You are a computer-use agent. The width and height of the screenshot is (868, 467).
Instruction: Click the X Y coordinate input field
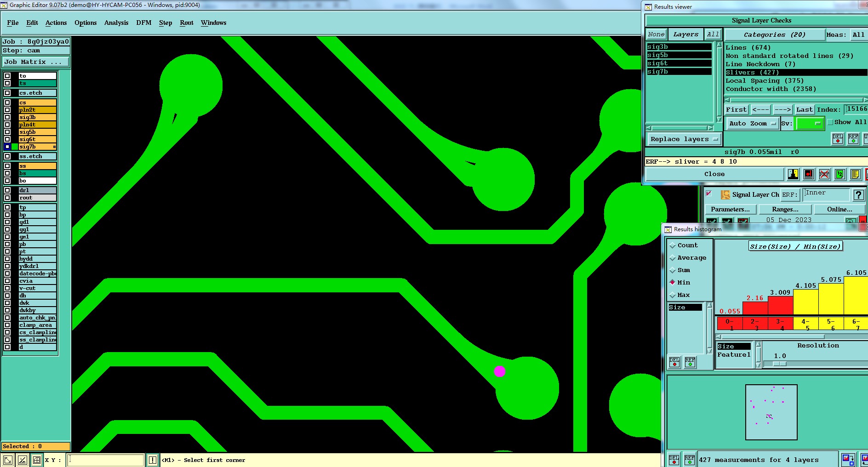(x=105, y=460)
